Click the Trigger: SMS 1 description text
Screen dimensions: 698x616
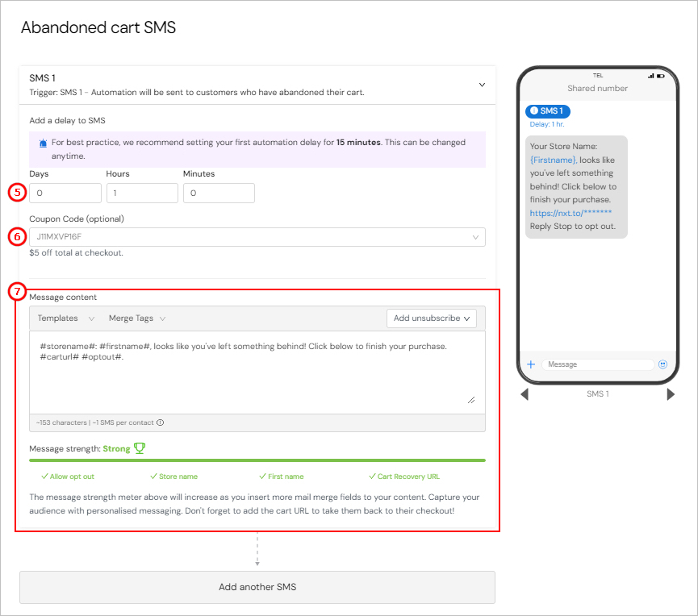(197, 92)
